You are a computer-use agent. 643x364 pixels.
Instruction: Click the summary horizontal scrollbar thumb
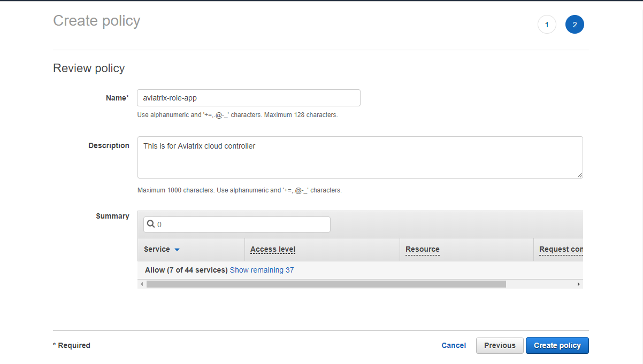coord(326,284)
